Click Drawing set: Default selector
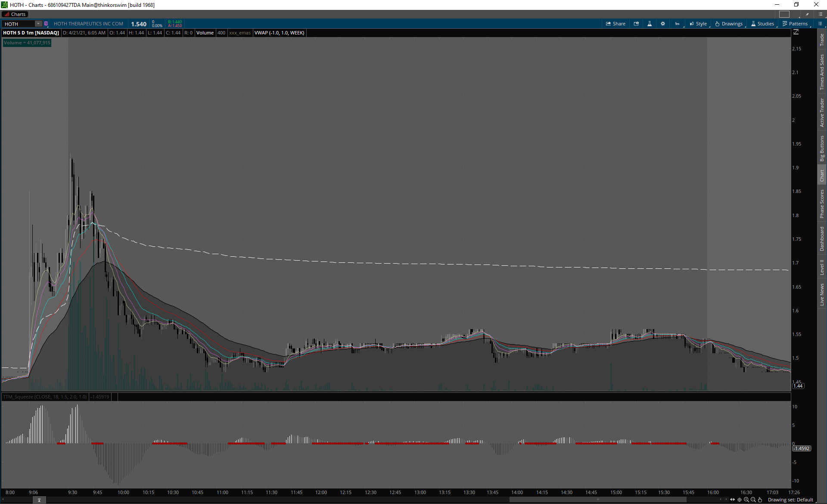The width and height of the screenshot is (827, 504). pyautogui.click(x=790, y=500)
